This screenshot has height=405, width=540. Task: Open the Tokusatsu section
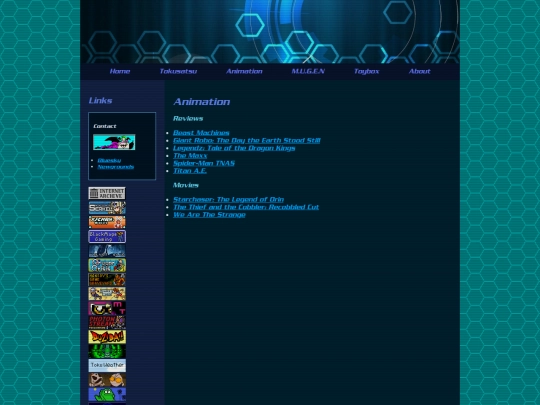178,71
